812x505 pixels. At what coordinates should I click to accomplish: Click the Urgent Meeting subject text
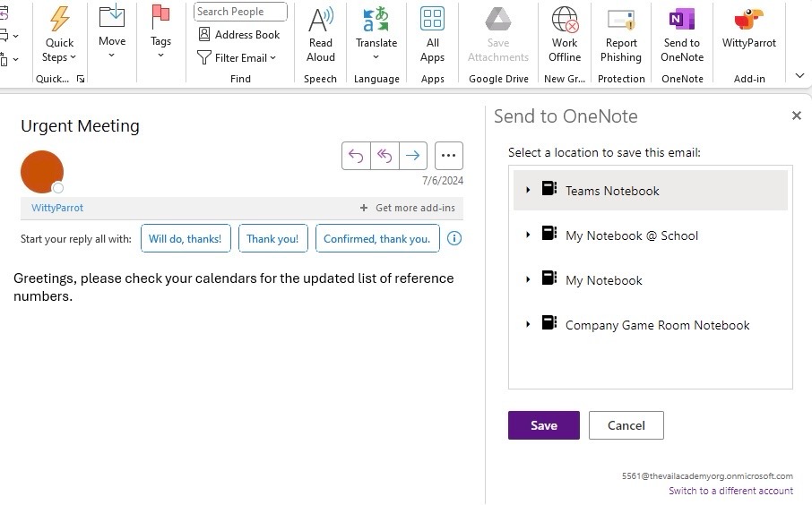coord(81,125)
